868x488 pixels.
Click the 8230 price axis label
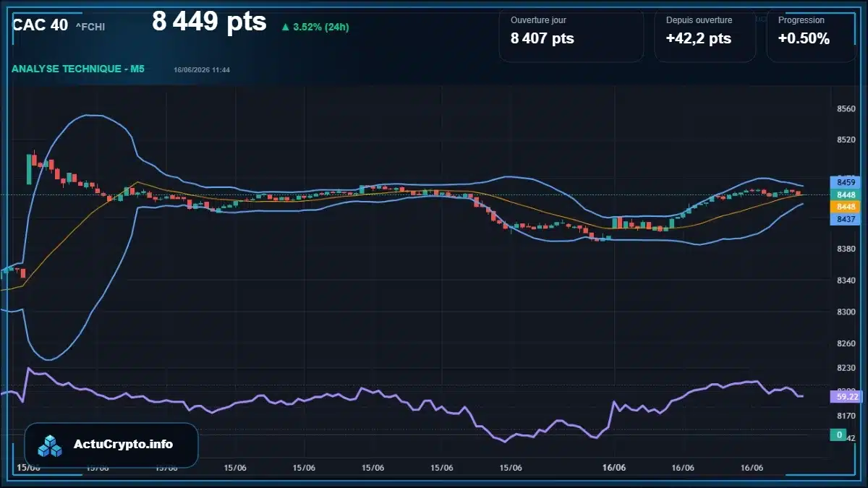coord(846,368)
